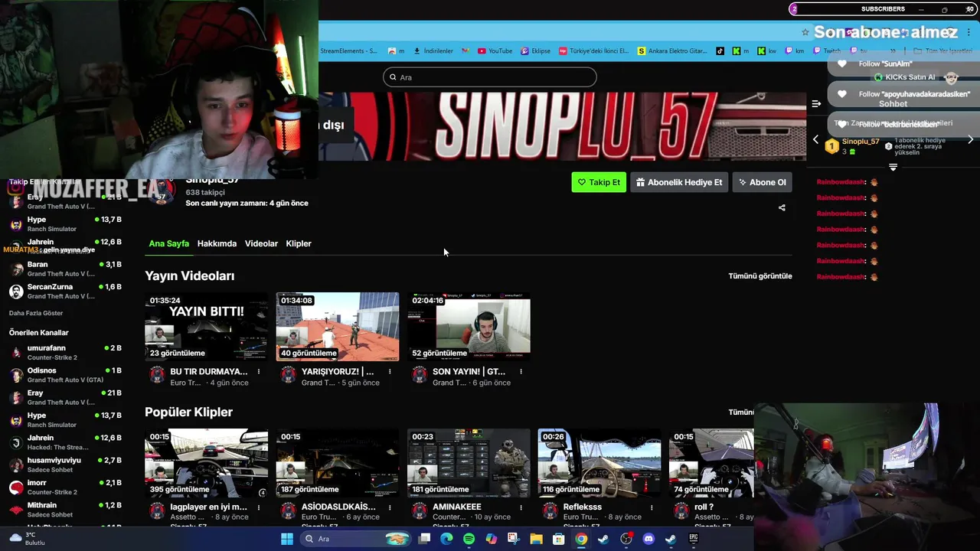The image size is (980, 551).
Task: Collapse the chat panel with the arrow icon
Action: tap(816, 103)
